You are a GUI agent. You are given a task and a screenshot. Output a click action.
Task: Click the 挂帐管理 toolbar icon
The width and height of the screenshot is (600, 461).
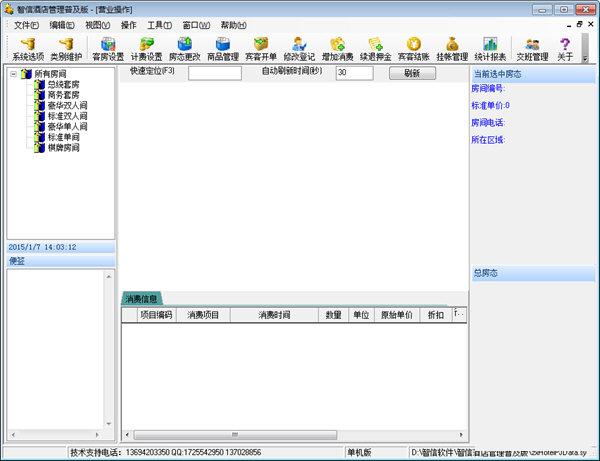coord(452,48)
